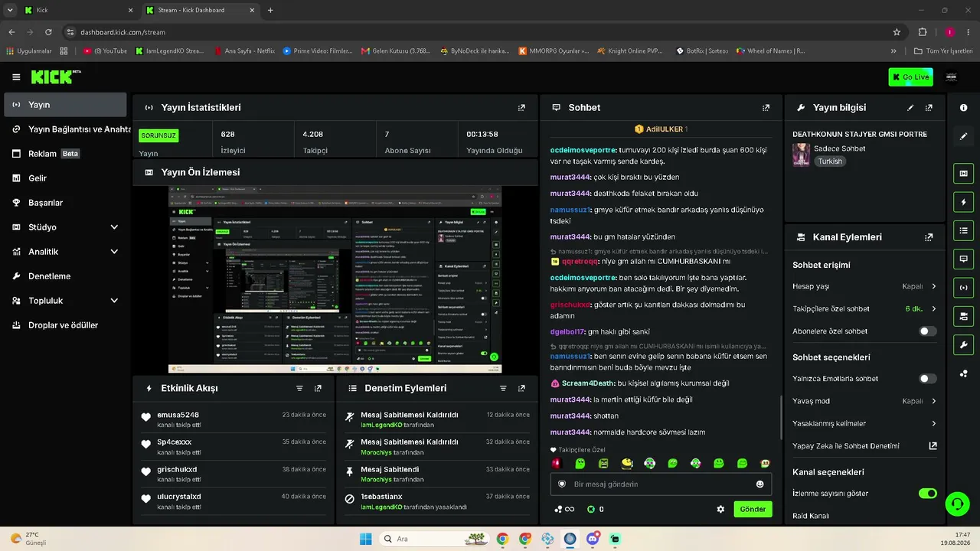Click the chat identity shield icon
Screen dimensions: 980x551
pos(561,484)
